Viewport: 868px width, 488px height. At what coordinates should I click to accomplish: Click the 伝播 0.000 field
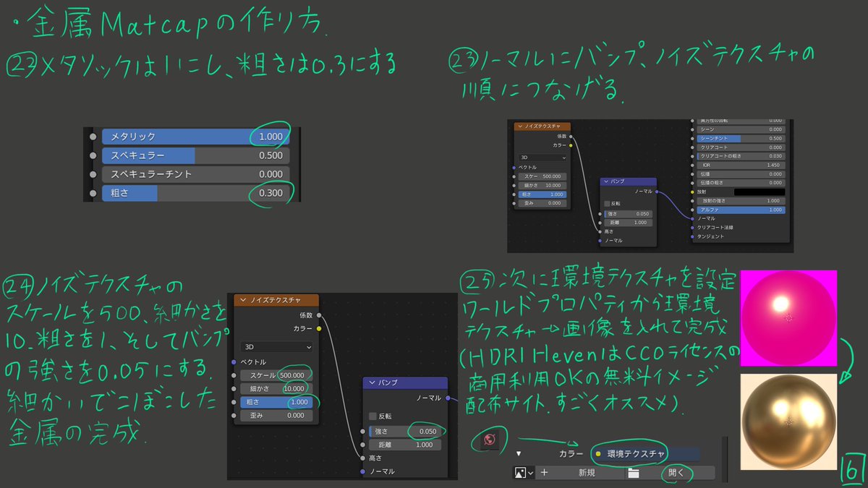coord(741,174)
